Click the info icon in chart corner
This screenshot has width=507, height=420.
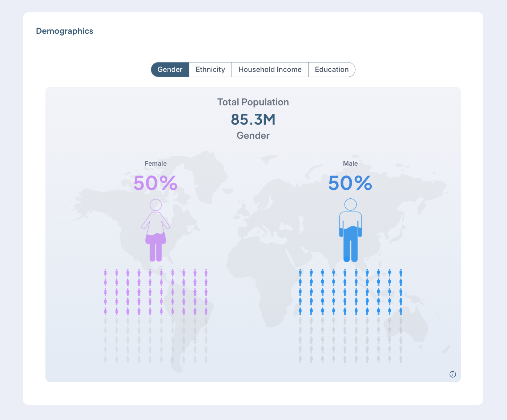pos(452,374)
